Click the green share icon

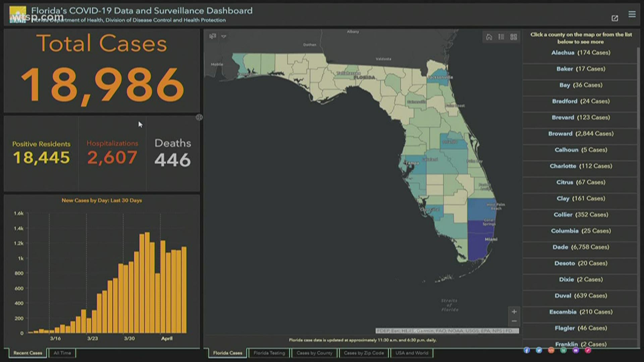click(x=563, y=350)
